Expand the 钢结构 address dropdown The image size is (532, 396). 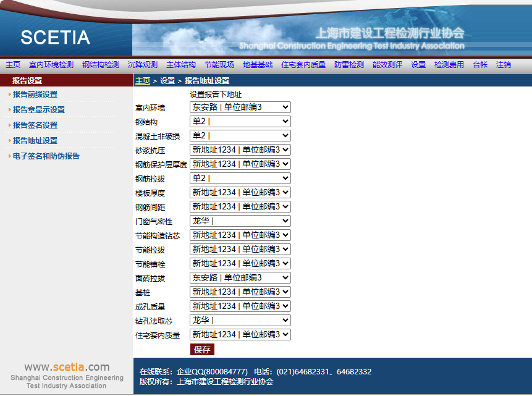coord(240,122)
